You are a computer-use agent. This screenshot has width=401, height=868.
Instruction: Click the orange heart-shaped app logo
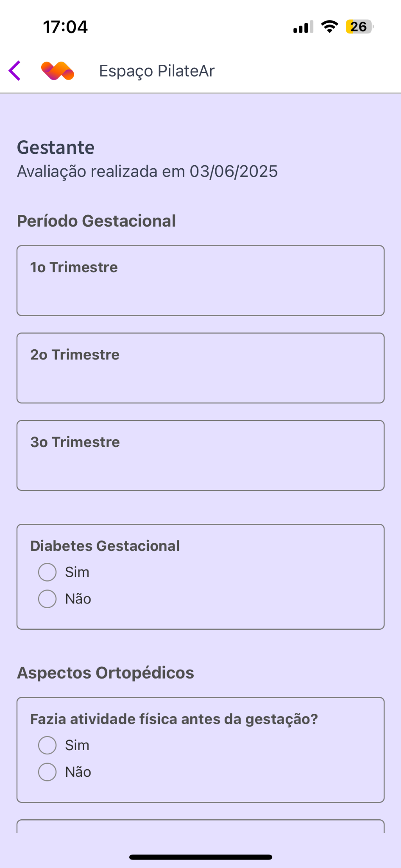pyautogui.click(x=58, y=71)
